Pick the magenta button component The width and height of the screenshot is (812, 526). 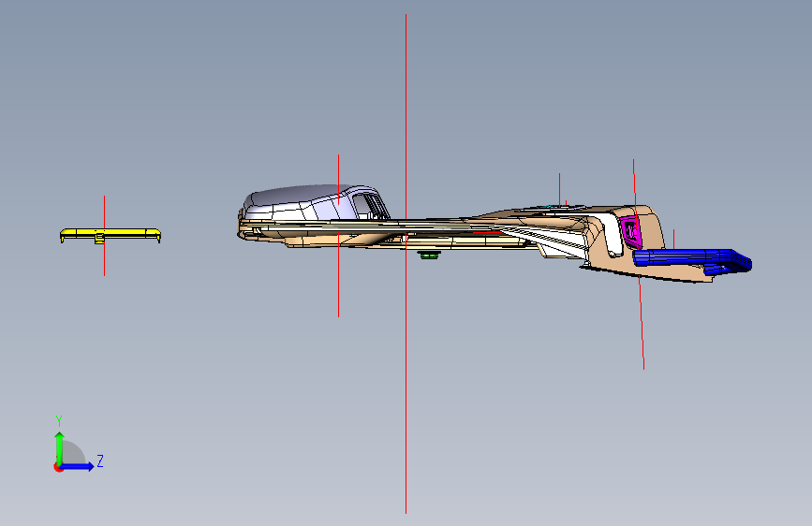coord(630,231)
